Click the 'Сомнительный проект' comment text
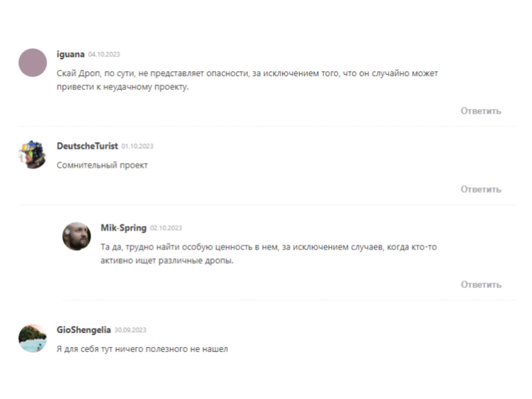This screenshot has width=532, height=399. [x=102, y=165]
